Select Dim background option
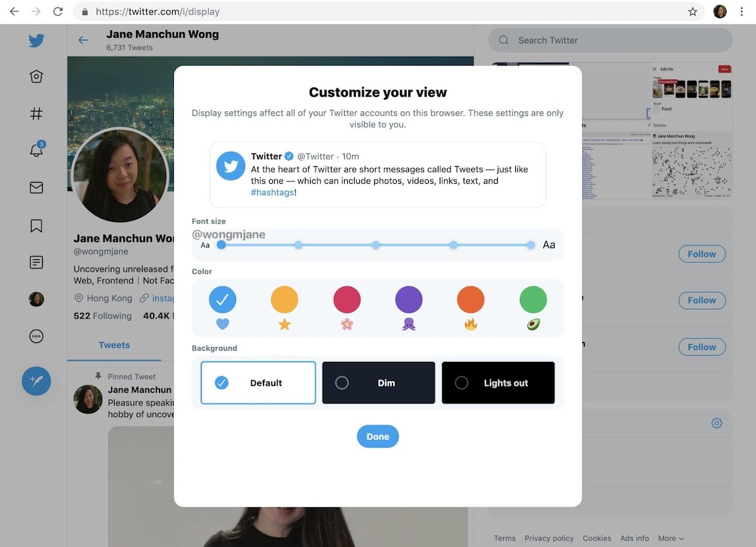756x547 pixels. tap(379, 383)
